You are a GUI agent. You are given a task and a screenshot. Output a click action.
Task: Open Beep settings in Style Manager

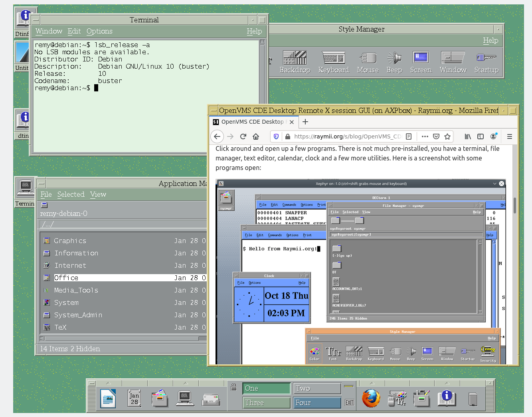pos(394,60)
